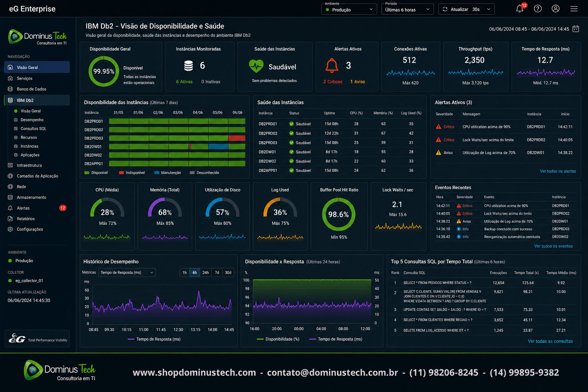Click the database stack icon in Instâncias Monitoradas

tap(188, 66)
